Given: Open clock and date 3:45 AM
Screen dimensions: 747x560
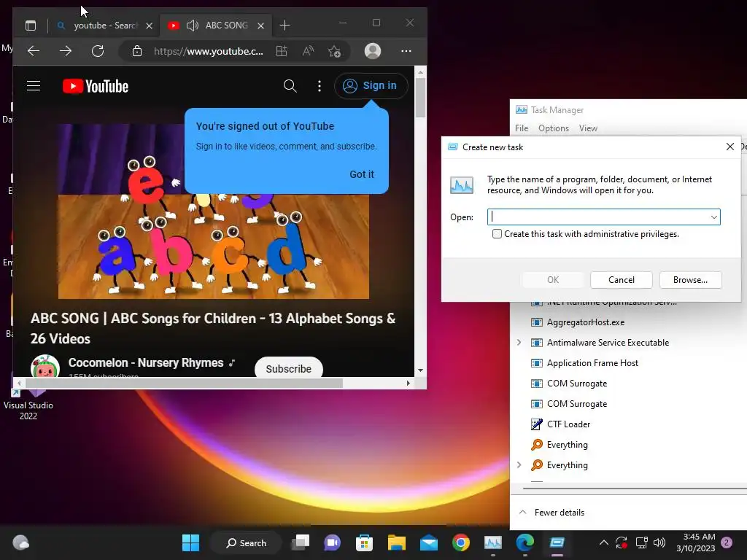Looking at the screenshot, I should coord(696,542).
